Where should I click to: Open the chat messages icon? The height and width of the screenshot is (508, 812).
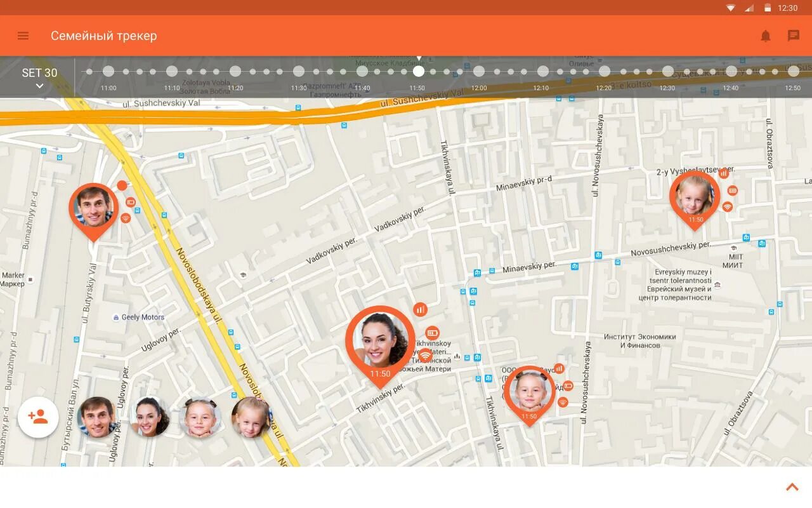(x=794, y=36)
